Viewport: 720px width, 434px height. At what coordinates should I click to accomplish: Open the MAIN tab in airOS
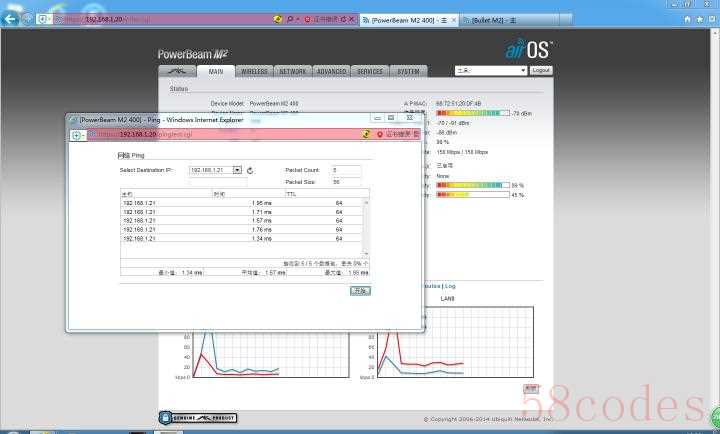216,72
